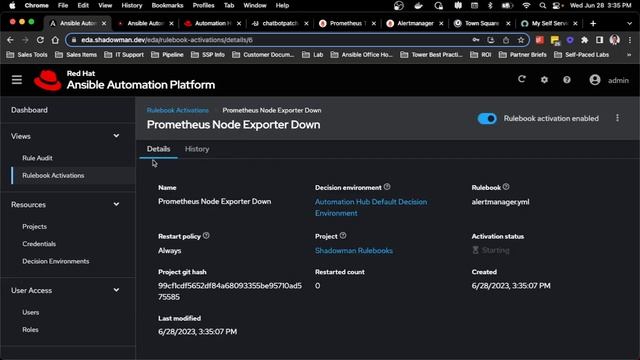Viewport: 640px width, 360px height.
Task: Click the browser address bar URL
Action: (x=167, y=40)
